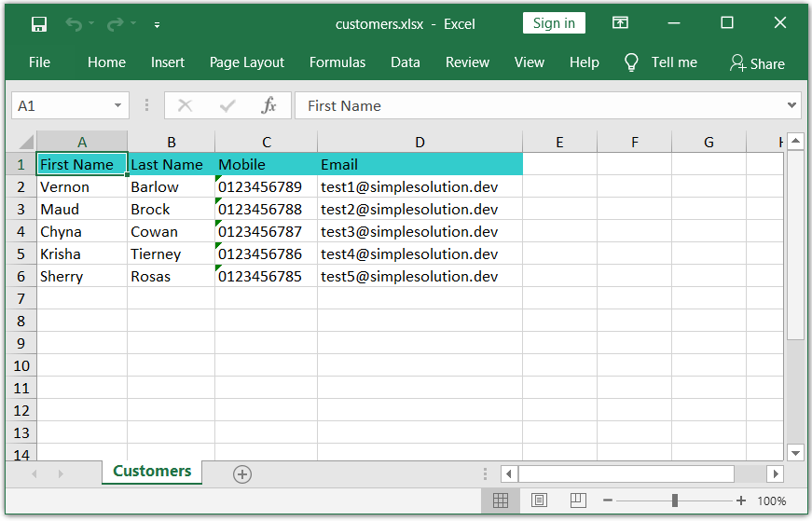Open the Redo history dropdown arrow
812x521 pixels.
[x=133, y=23]
